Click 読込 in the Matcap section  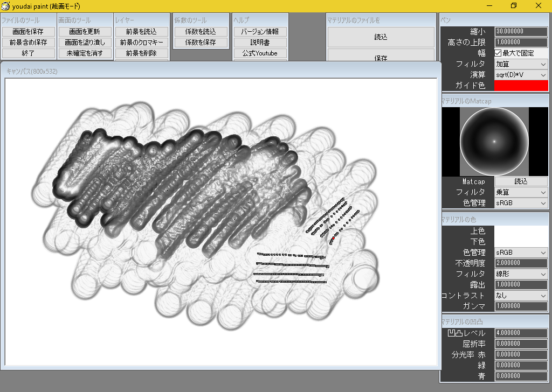tap(521, 181)
